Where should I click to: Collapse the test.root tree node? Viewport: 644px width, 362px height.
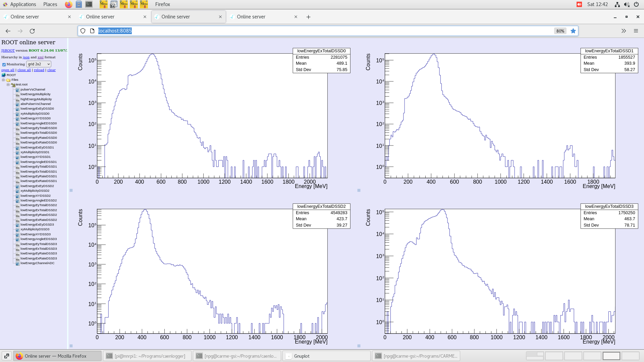click(x=8, y=84)
